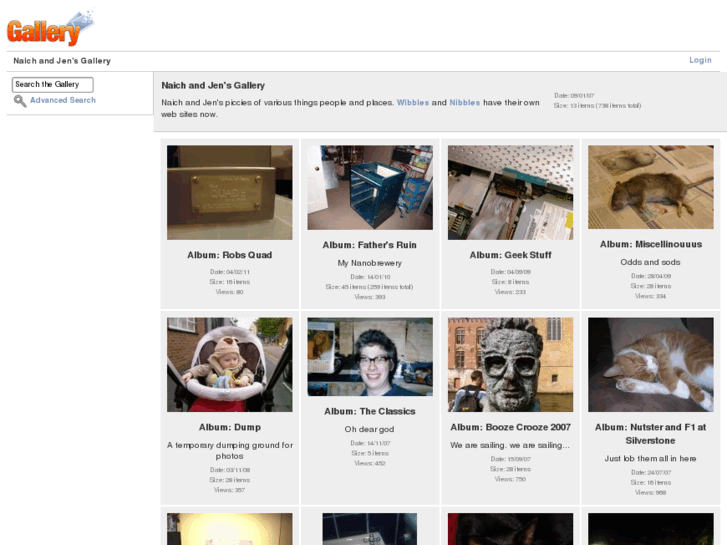
Task: Open the Miscellinouuus album thumbnail
Action: (650, 187)
